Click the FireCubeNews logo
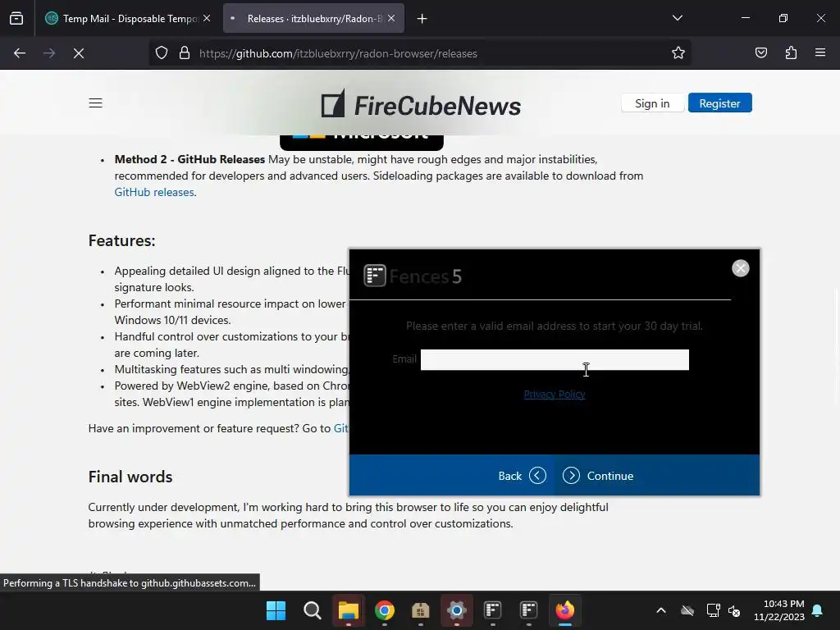Image resolution: width=840 pixels, height=630 pixels. 421,104
